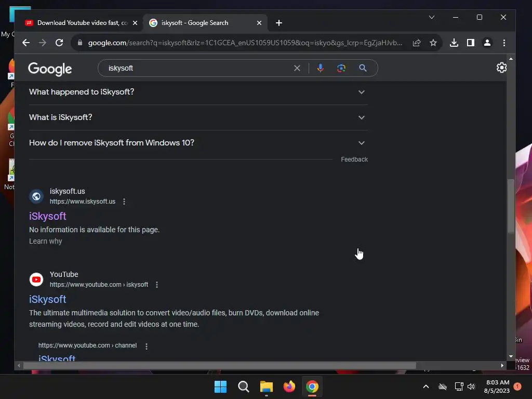
Task: Click the vertical scrollbar thumb
Action: coord(511,206)
